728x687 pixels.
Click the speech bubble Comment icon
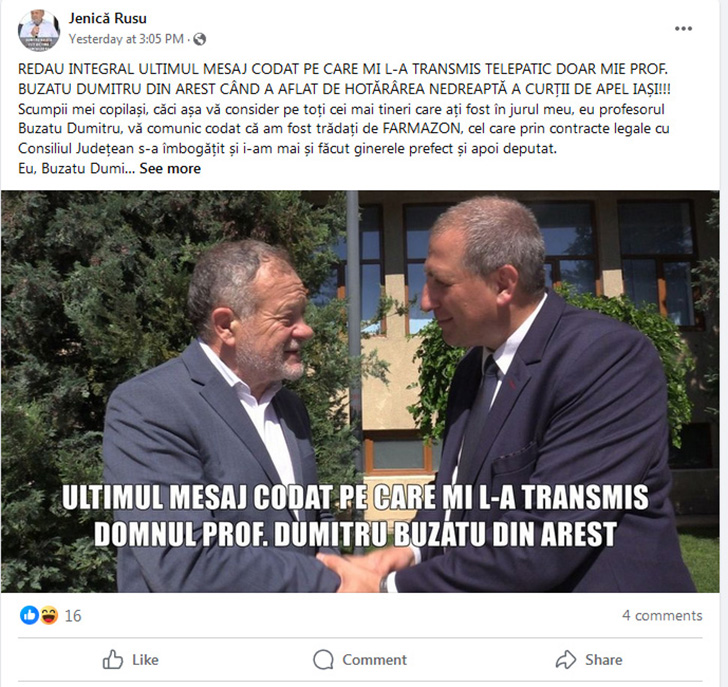coord(323,660)
